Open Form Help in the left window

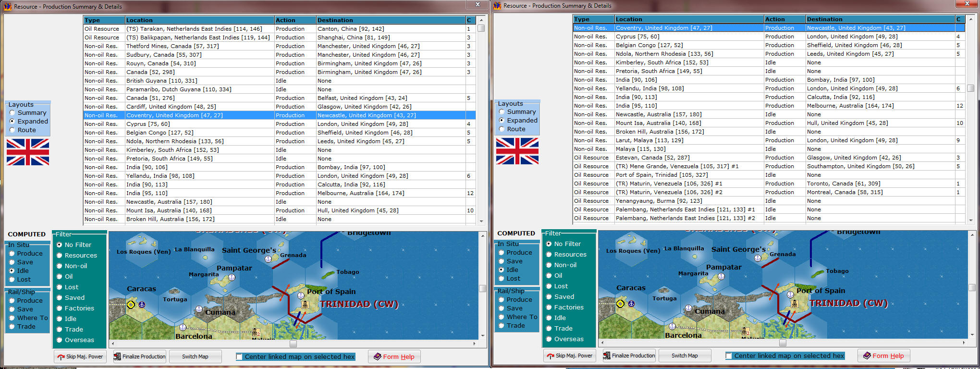[x=394, y=357]
